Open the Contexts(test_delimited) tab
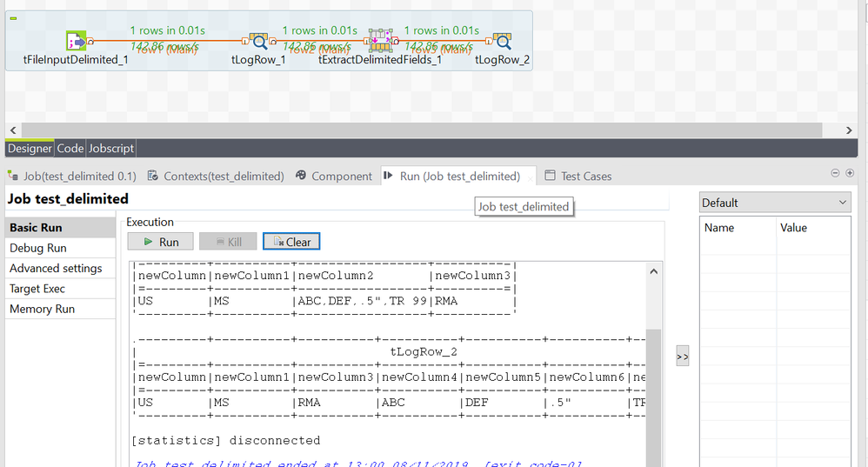 coord(216,176)
